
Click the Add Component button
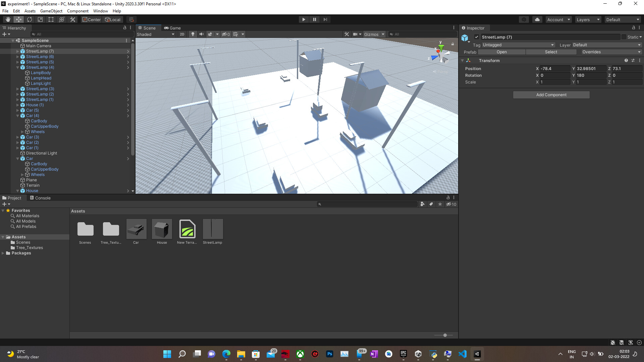[551, 95]
